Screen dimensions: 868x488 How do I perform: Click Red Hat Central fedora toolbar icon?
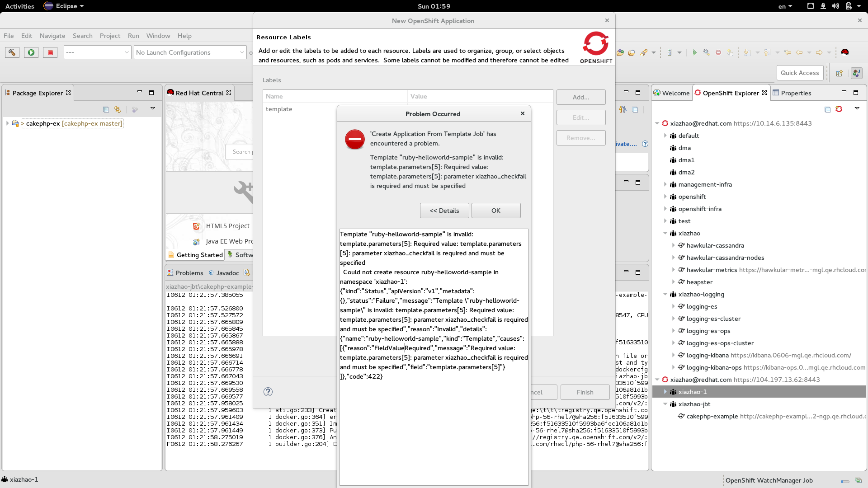tap(844, 52)
